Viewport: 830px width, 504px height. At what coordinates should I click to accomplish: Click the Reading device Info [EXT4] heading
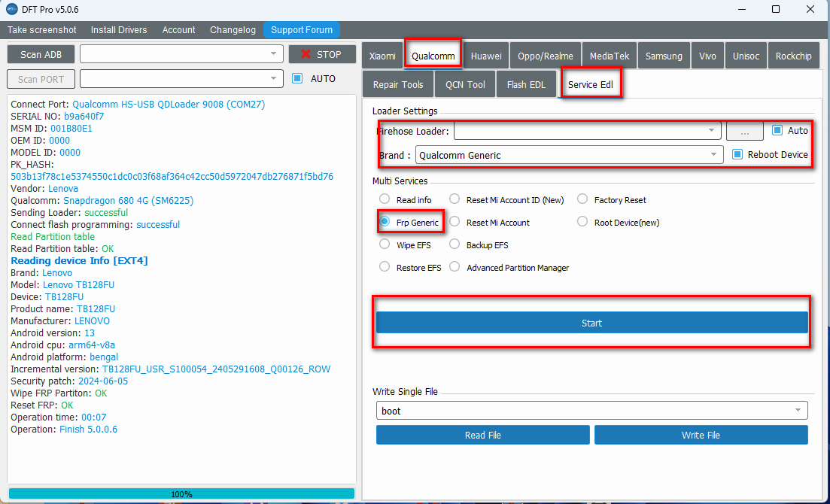[80, 260]
